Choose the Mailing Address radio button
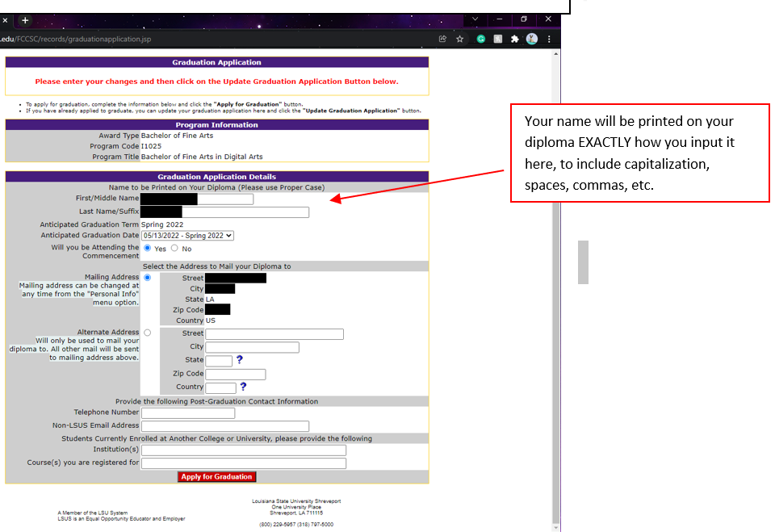775x532 pixels. 147,278
